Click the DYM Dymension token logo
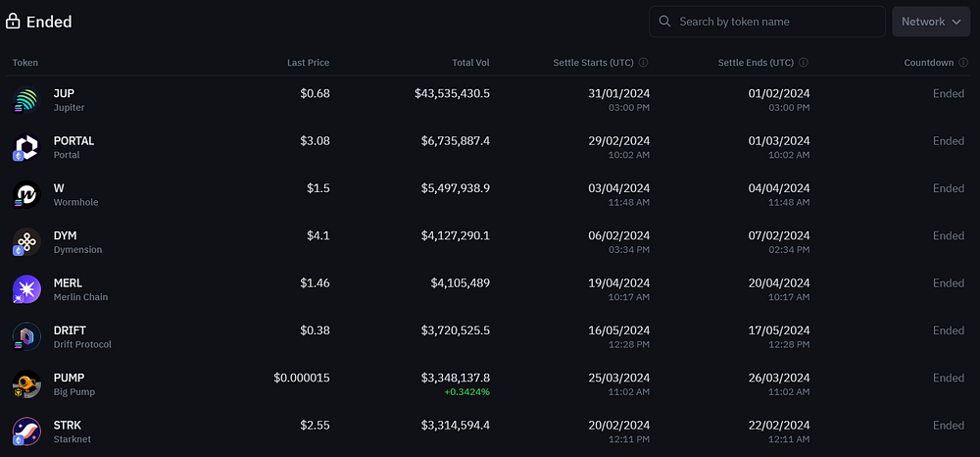 26,242
